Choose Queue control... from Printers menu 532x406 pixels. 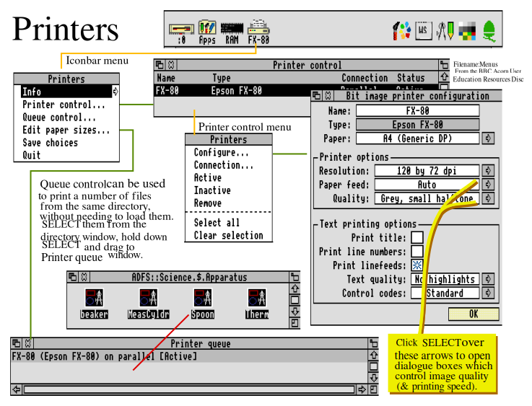66,118
